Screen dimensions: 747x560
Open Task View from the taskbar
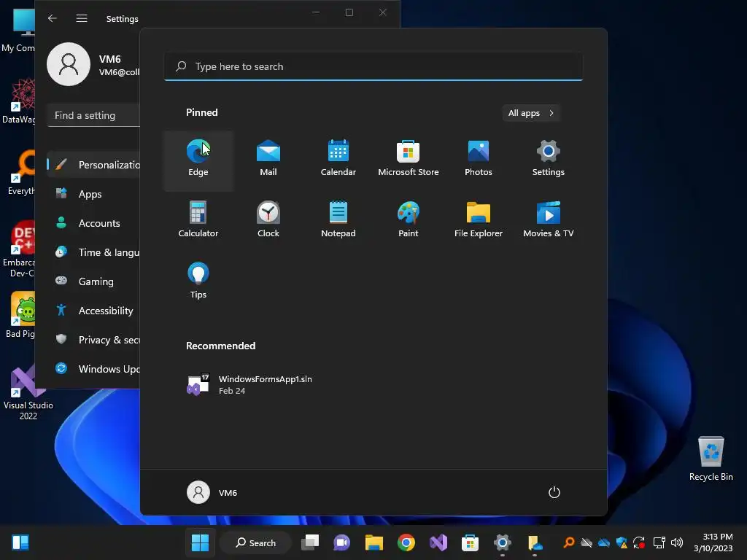310,542
